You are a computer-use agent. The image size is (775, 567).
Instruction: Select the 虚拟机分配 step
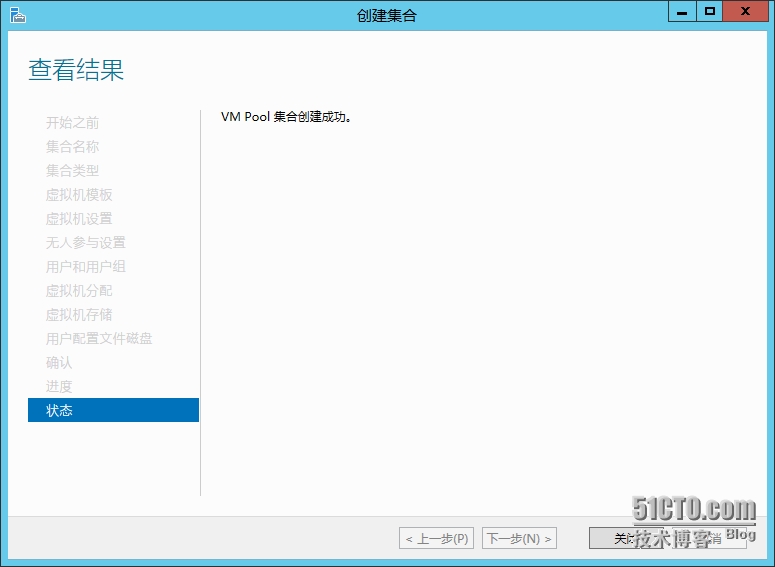coord(79,290)
